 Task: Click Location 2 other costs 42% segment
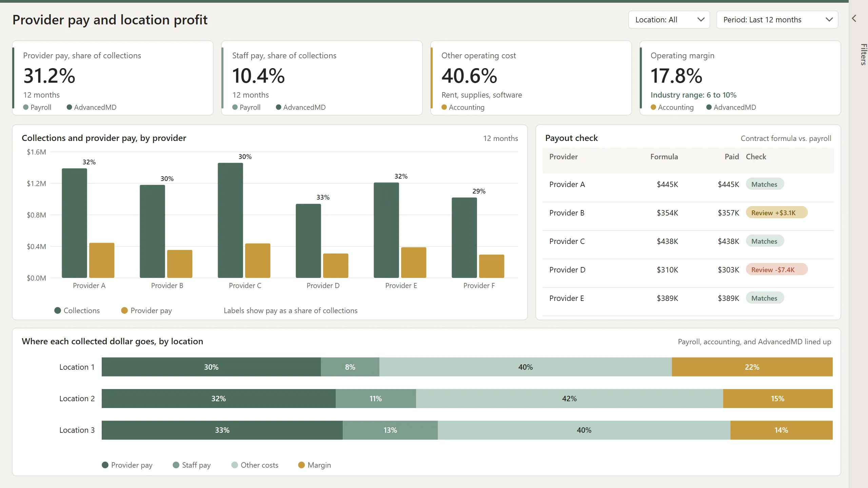(570, 399)
